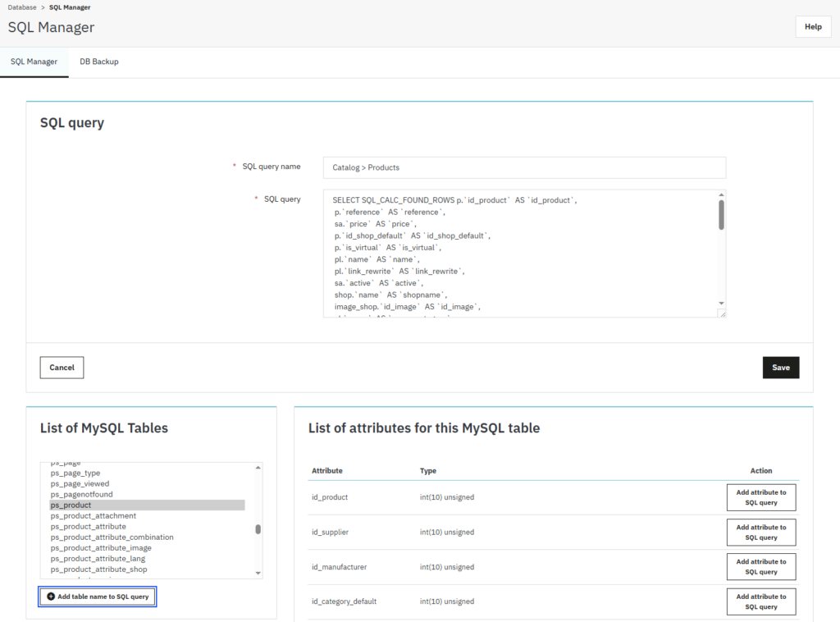Click the SQL query textarea scroll-up arrow

[x=721, y=195]
